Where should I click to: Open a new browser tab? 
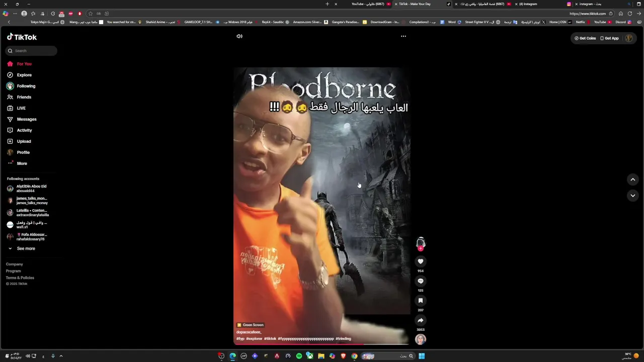coord(327,4)
